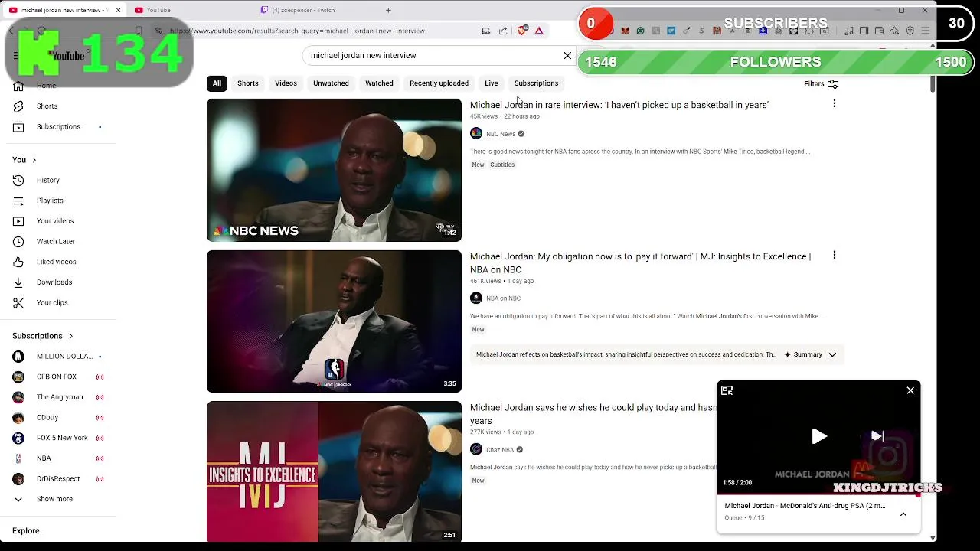
Task: Open the Filters options
Action: 821,83
